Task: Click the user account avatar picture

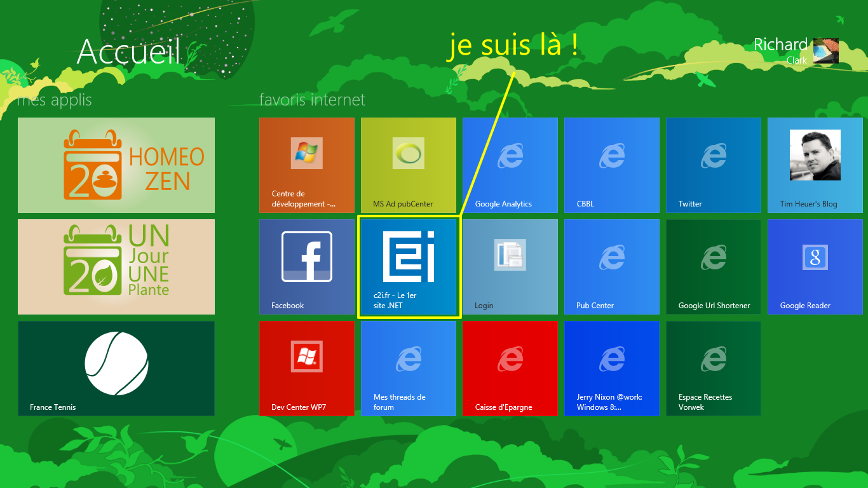Action: [826, 51]
